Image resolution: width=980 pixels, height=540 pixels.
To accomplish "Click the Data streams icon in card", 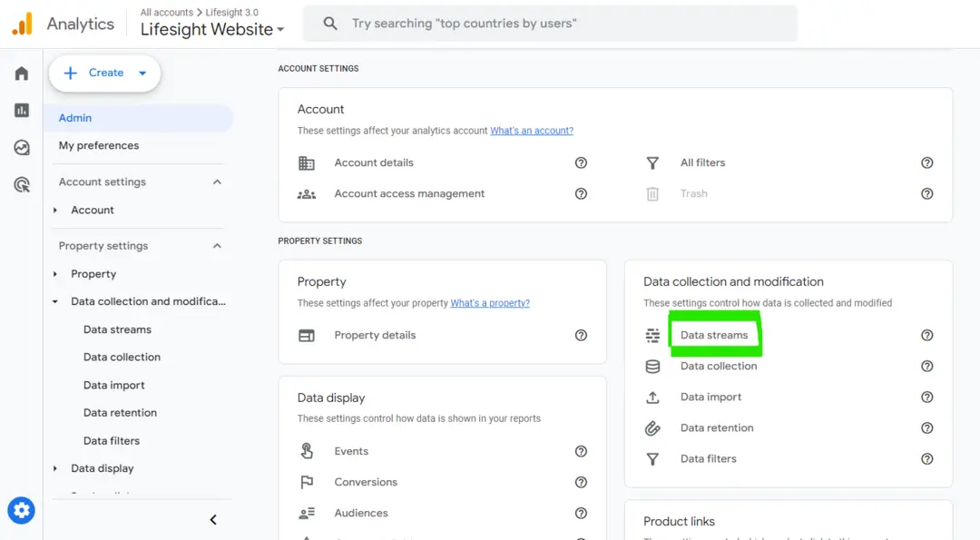I will pyautogui.click(x=652, y=336).
